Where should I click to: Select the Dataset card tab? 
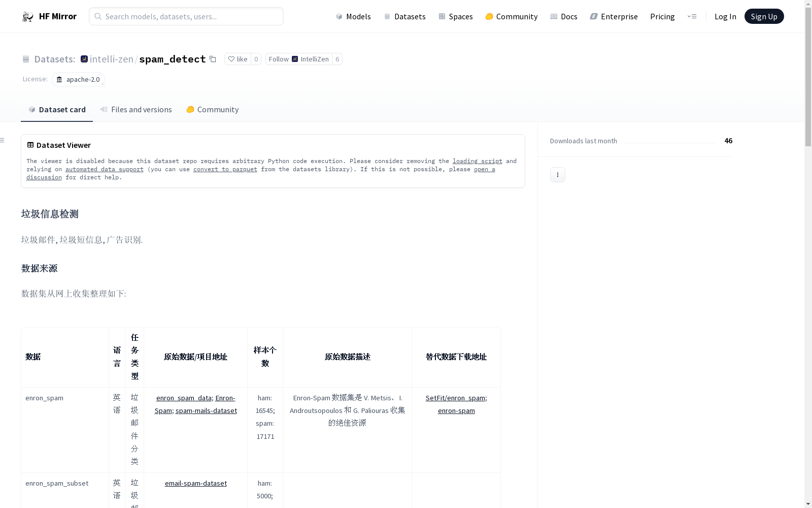coord(57,110)
